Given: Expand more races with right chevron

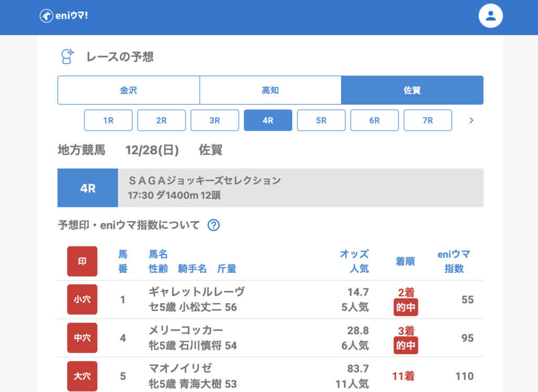Looking at the screenshot, I should (x=471, y=120).
